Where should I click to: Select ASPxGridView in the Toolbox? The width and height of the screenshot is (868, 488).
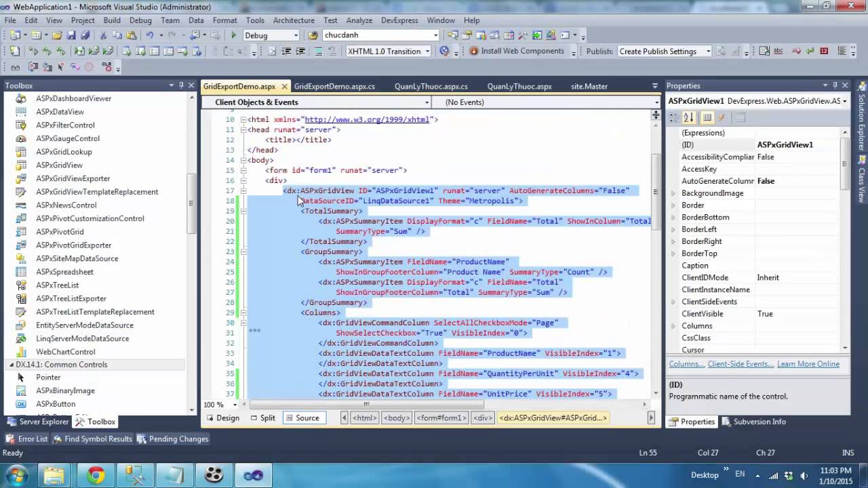[60, 165]
